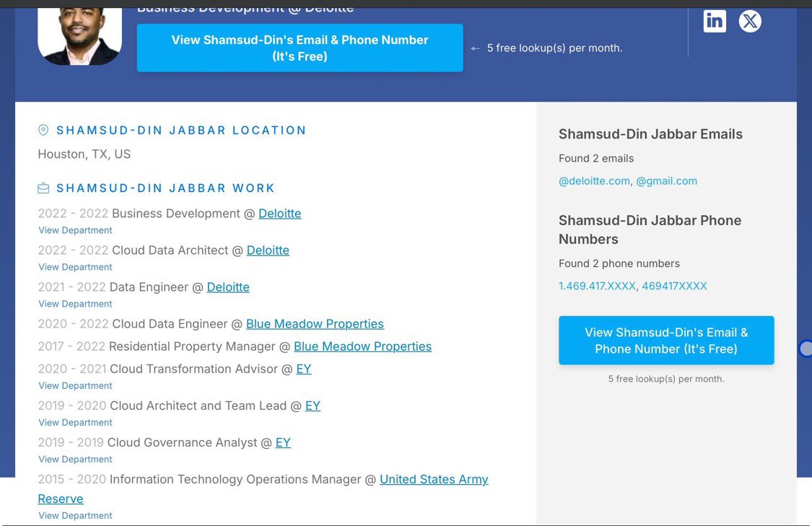Click the @deloitte.com email link
Screen dimensions: 812x526
click(x=594, y=181)
